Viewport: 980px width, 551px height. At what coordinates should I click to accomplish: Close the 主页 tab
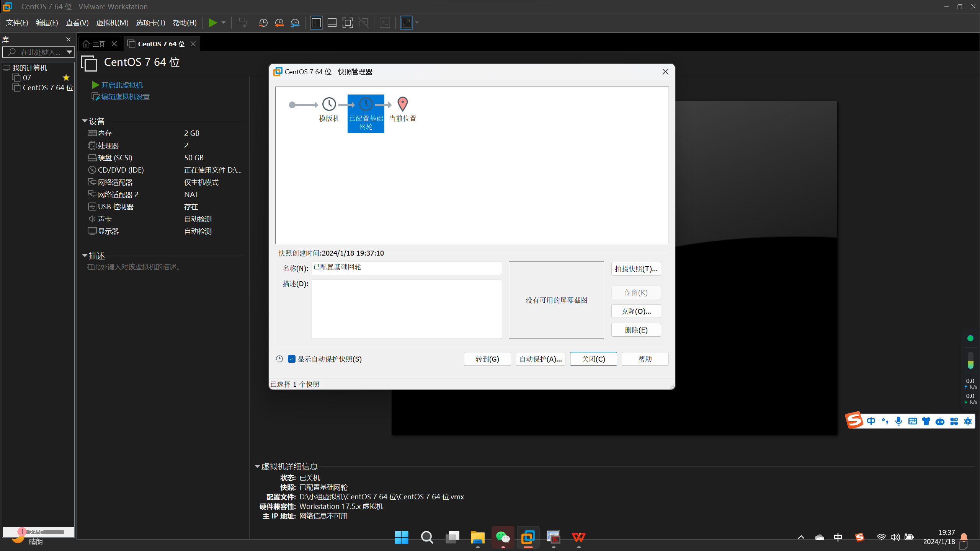pos(114,44)
